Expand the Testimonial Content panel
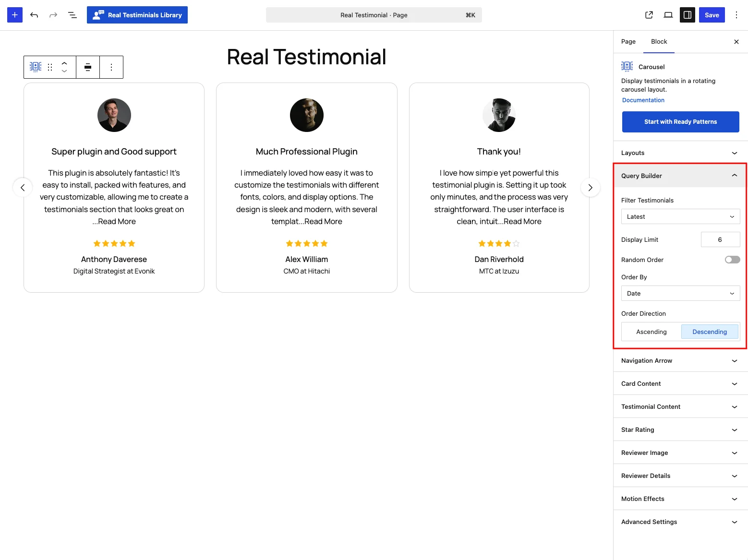This screenshot has width=748, height=560. [x=681, y=406]
